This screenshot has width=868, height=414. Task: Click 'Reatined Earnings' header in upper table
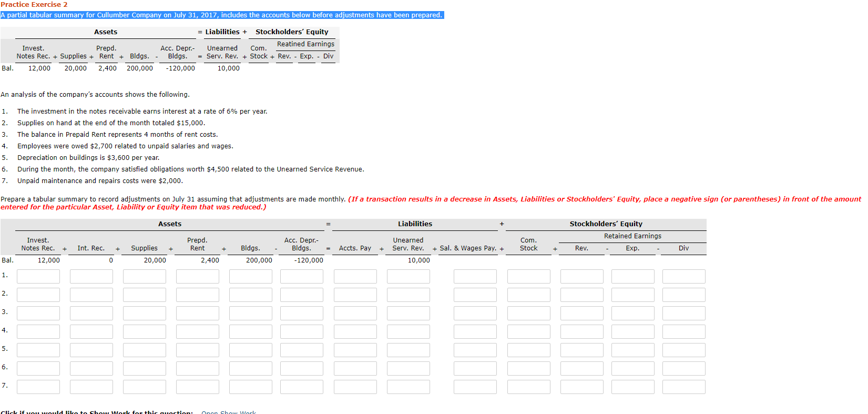305,44
